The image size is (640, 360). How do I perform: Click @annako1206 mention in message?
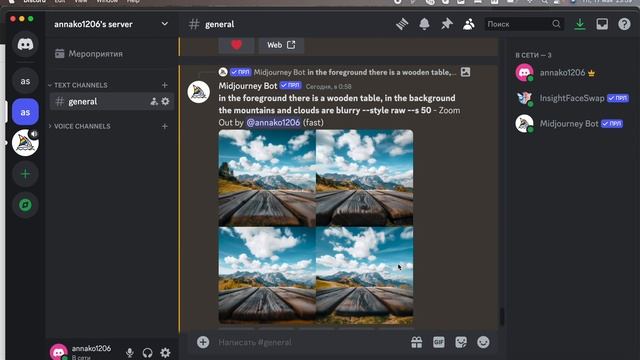(x=273, y=122)
